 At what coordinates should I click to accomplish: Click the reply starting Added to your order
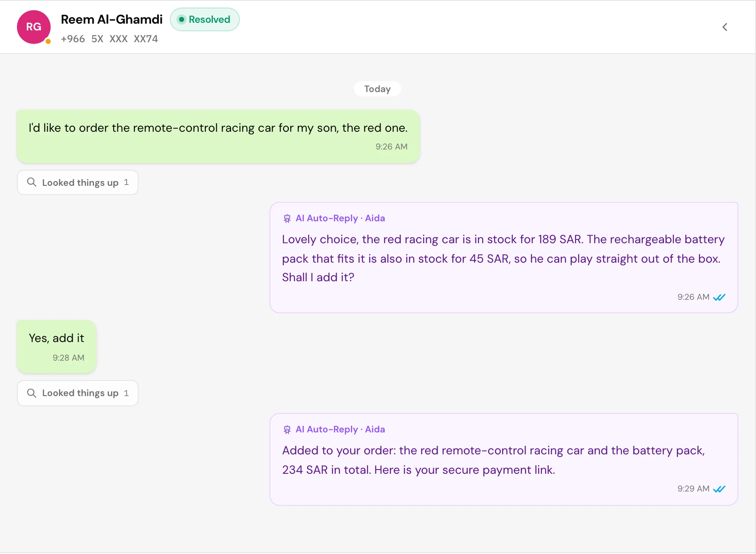pos(504,459)
